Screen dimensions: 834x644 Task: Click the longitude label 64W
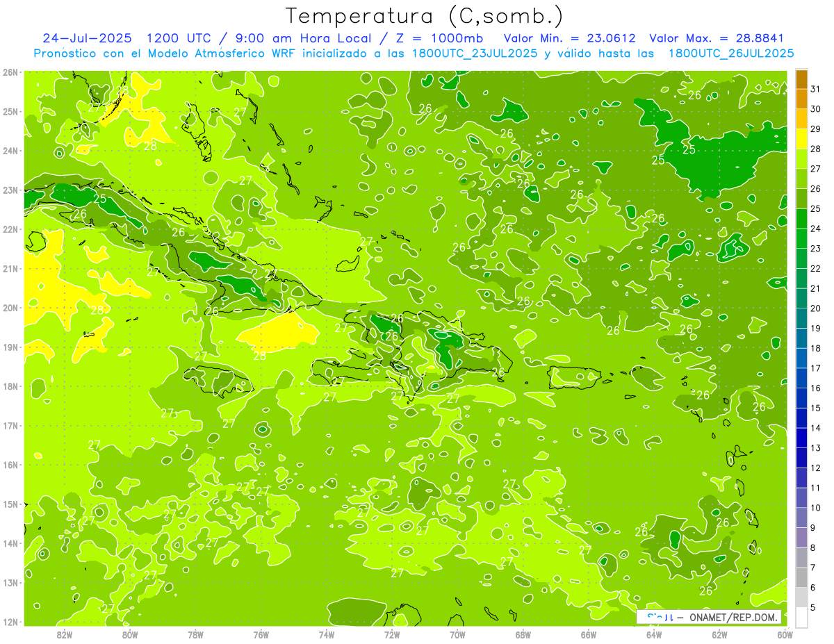coord(653,634)
